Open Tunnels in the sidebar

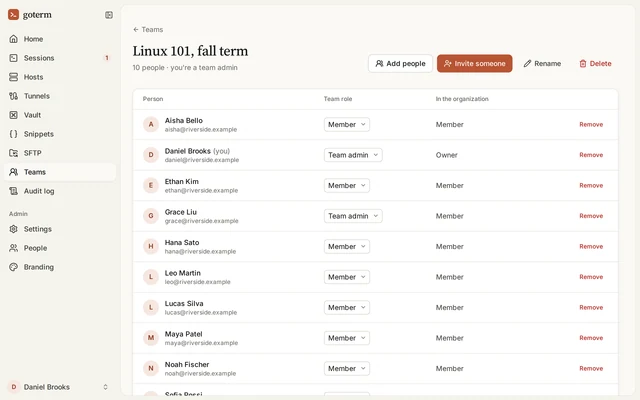(x=60, y=96)
